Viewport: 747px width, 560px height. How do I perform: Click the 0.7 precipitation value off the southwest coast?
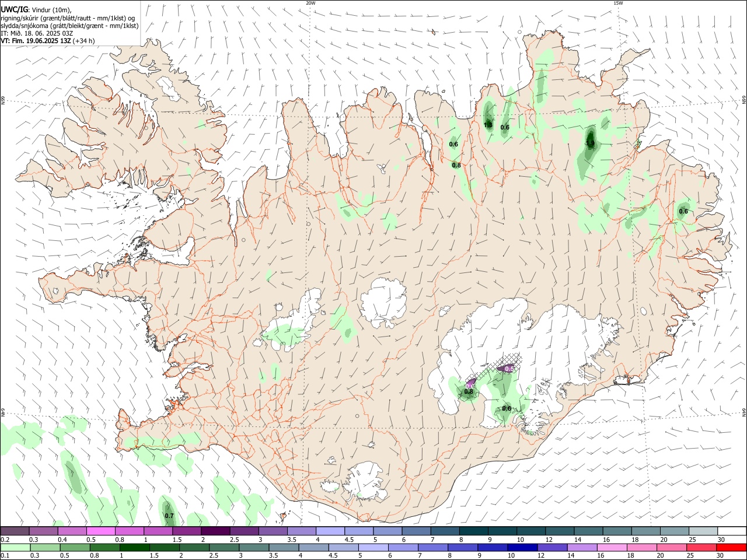(169, 516)
